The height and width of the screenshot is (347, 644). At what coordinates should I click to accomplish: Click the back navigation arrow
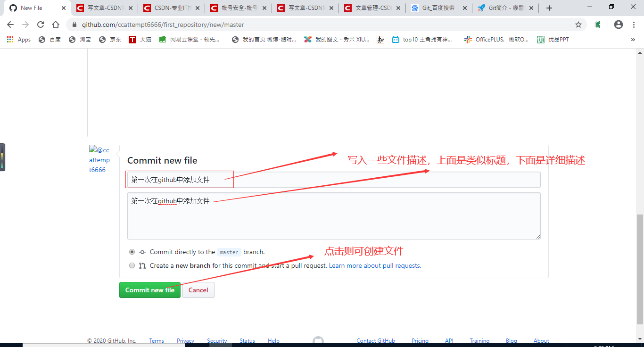coord(10,25)
